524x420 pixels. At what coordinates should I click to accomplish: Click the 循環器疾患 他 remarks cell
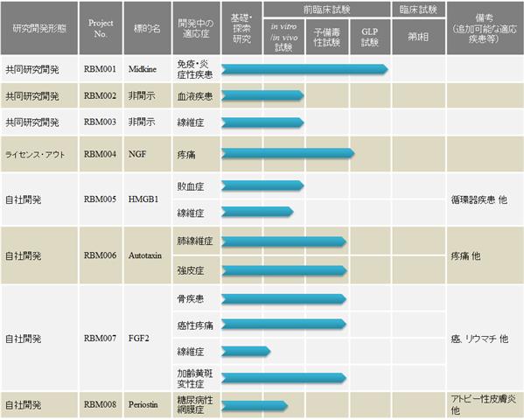coord(485,199)
